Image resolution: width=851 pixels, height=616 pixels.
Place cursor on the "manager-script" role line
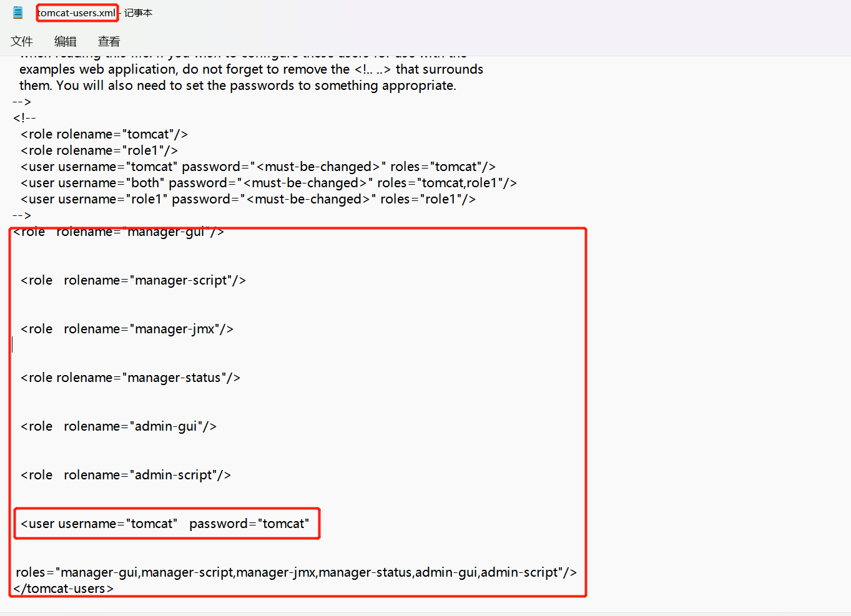133,280
